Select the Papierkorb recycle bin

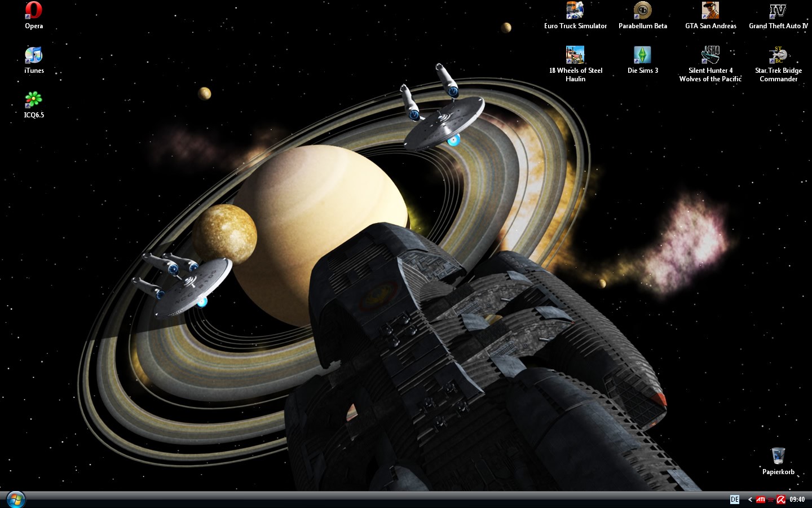tap(778, 456)
